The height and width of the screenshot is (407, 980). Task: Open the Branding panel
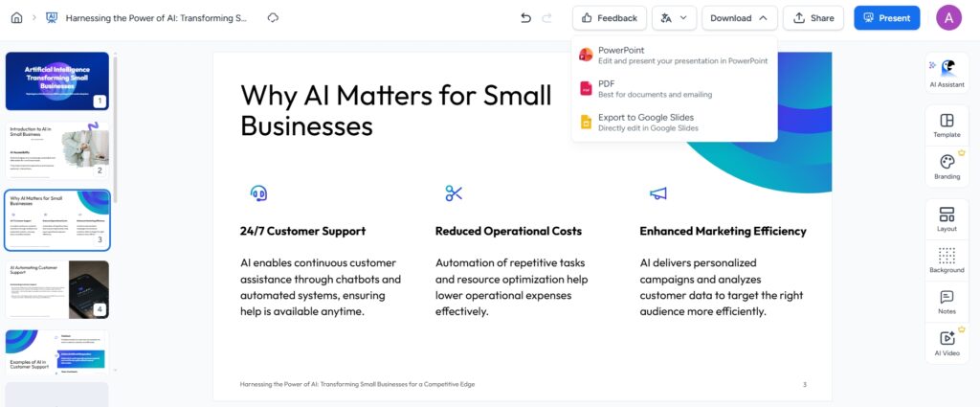947,167
